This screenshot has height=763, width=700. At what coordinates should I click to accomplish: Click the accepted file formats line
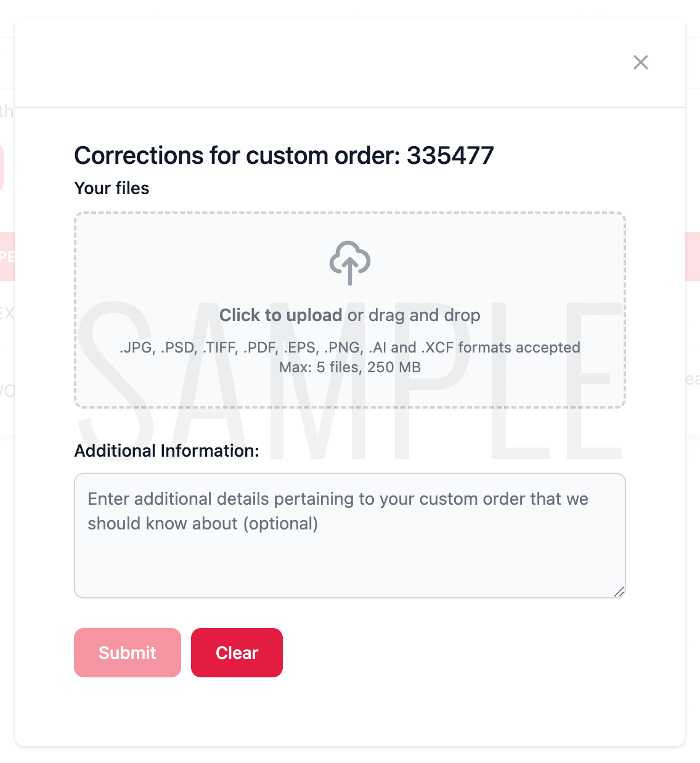click(x=350, y=348)
